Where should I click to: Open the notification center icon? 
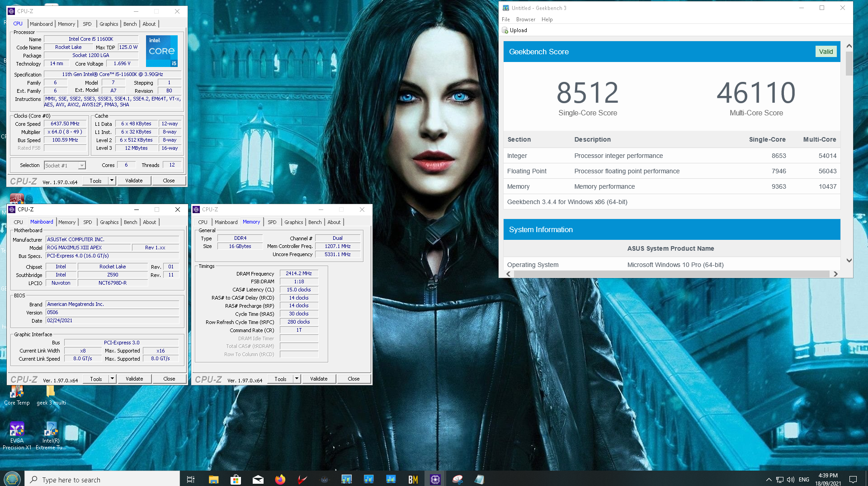coord(853,480)
